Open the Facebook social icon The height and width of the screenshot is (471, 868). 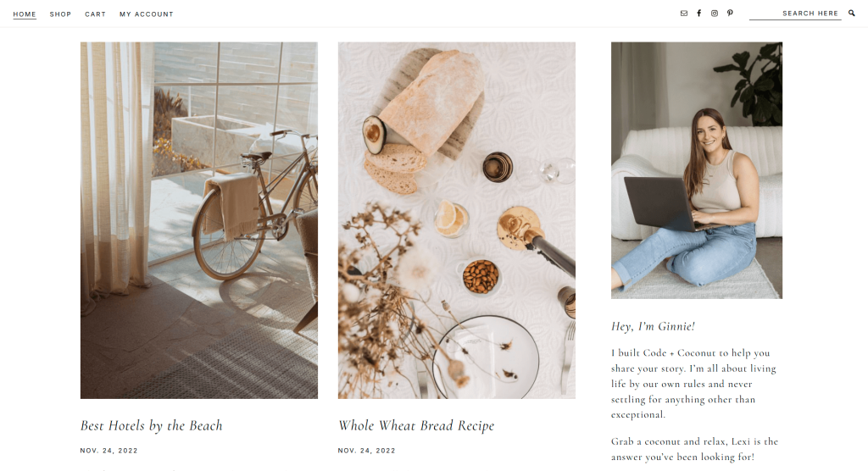[698, 14]
